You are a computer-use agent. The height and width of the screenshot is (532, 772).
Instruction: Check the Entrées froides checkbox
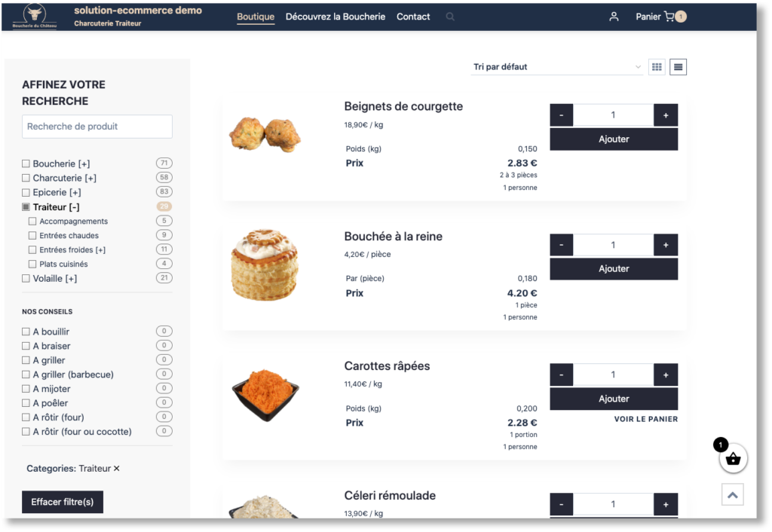(x=32, y=250)
